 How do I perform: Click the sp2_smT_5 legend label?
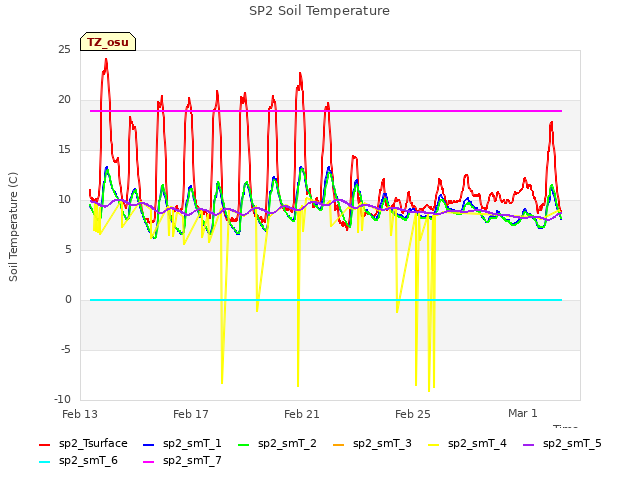[572, 443]
